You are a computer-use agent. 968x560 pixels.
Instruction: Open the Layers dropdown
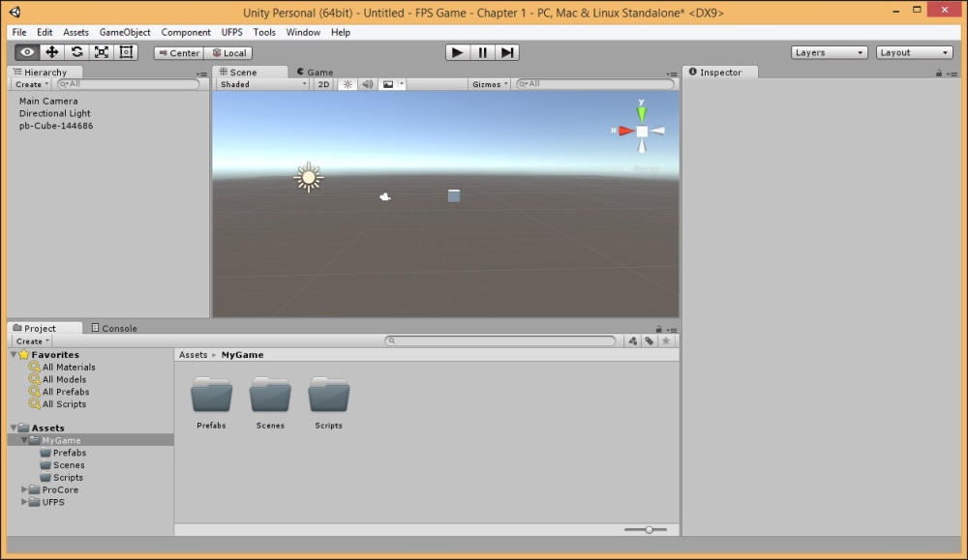click(x=829, y=52)
